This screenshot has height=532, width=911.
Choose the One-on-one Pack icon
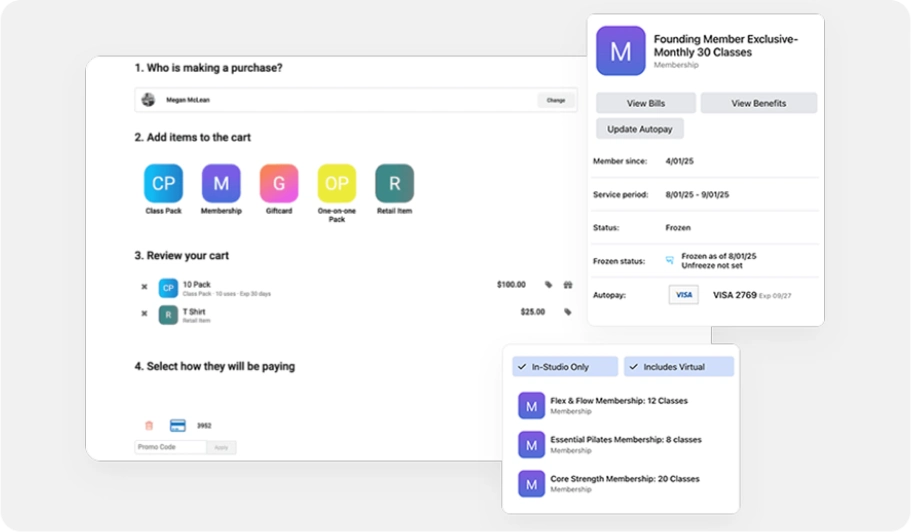pyautogui.click(x=336, y=184)
